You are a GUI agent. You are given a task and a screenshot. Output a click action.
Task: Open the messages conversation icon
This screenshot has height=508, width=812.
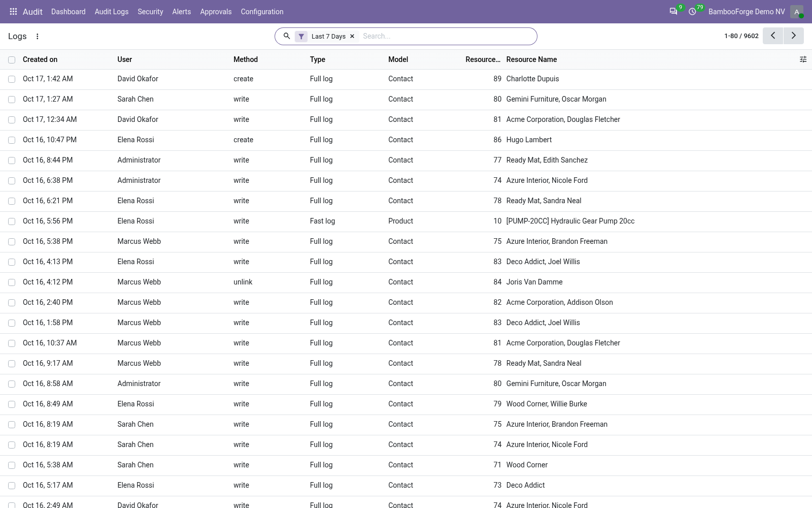pos(673,12)
